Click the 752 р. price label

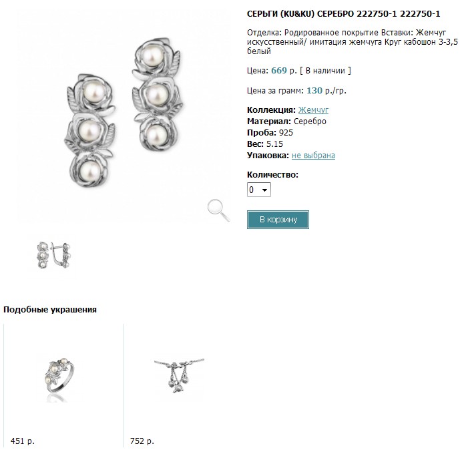coord(142,441)
